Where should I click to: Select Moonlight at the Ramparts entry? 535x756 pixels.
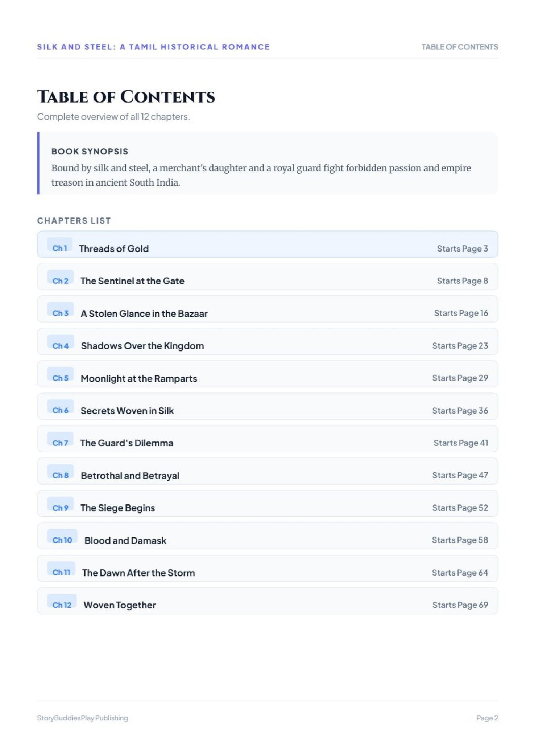267,374
